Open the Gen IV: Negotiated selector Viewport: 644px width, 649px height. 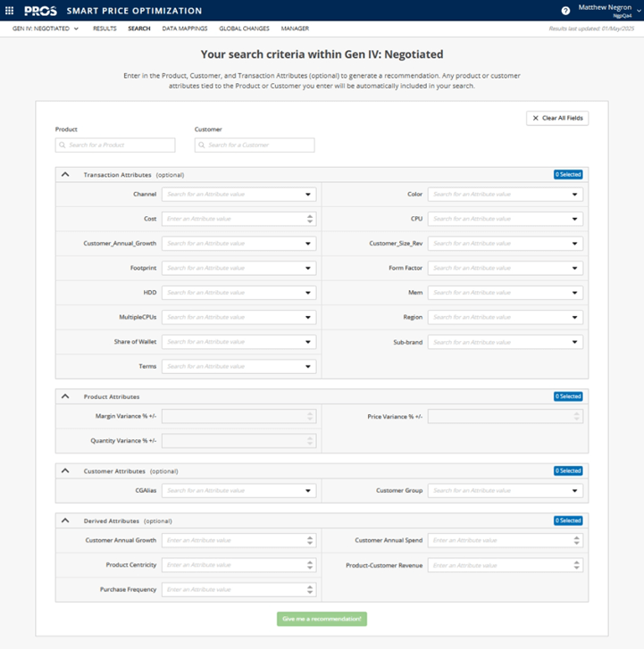coord(46,29)
